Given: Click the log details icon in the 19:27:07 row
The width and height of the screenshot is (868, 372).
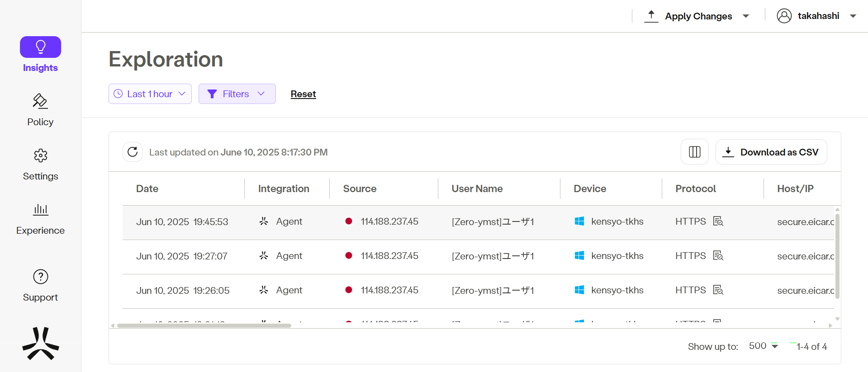Looking at the screenshot, I should coord(718,256).
